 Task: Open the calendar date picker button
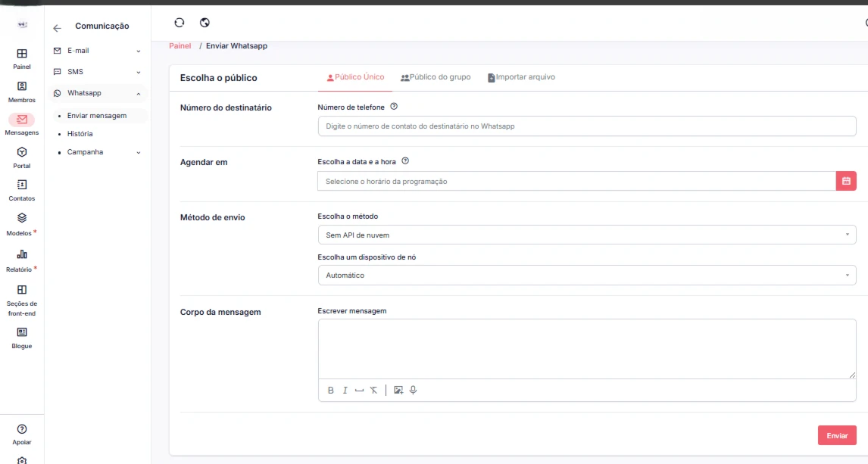click(x=846, y=181)
